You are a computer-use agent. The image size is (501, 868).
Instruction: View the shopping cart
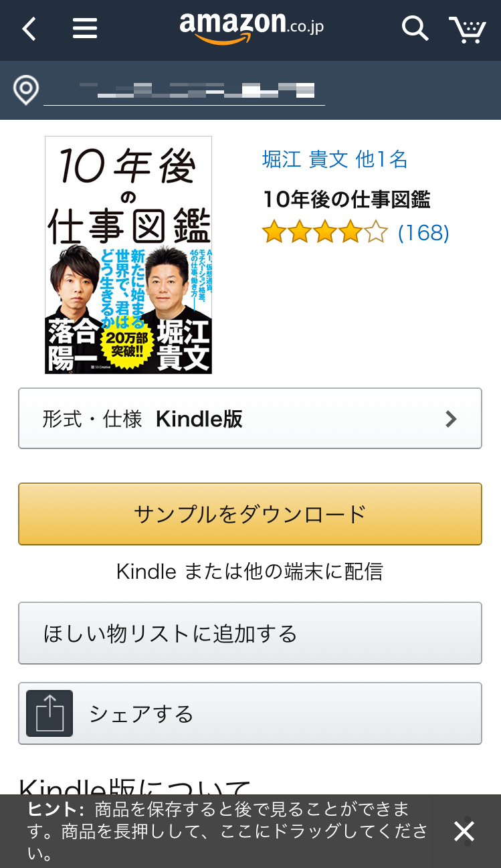(467, 29)
